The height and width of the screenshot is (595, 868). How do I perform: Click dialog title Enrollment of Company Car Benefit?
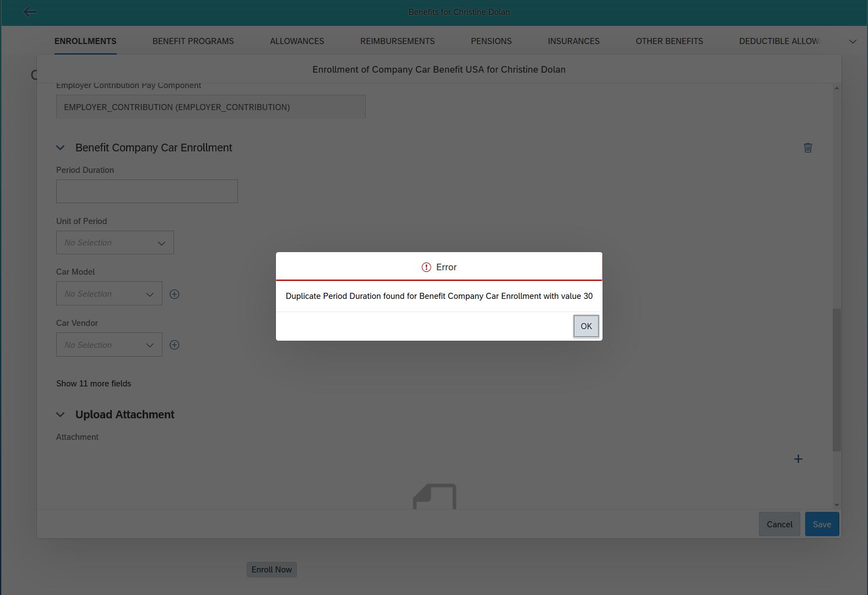click(439, 69)
